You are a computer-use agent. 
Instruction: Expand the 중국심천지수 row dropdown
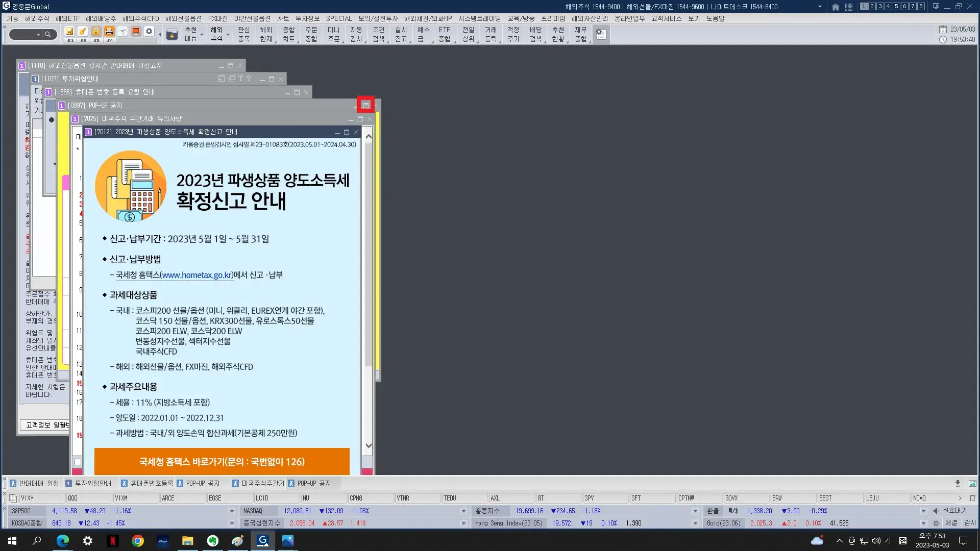click(463, 523)
